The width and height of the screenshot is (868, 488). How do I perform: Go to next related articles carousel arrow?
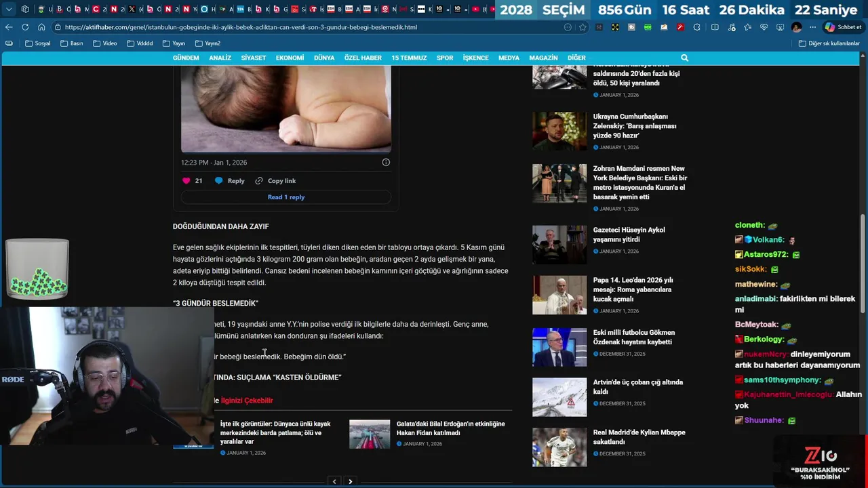[350, 481]
